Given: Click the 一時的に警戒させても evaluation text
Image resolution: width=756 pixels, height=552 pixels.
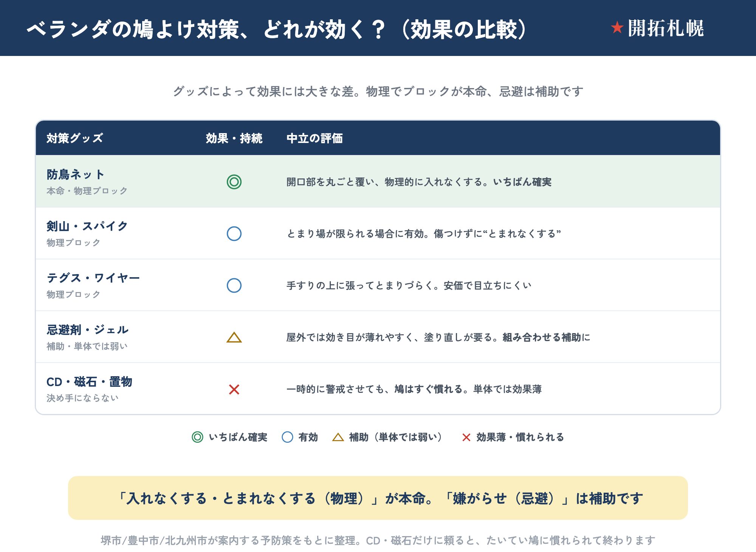Looking at the screenshot, I should coord(414,389).
